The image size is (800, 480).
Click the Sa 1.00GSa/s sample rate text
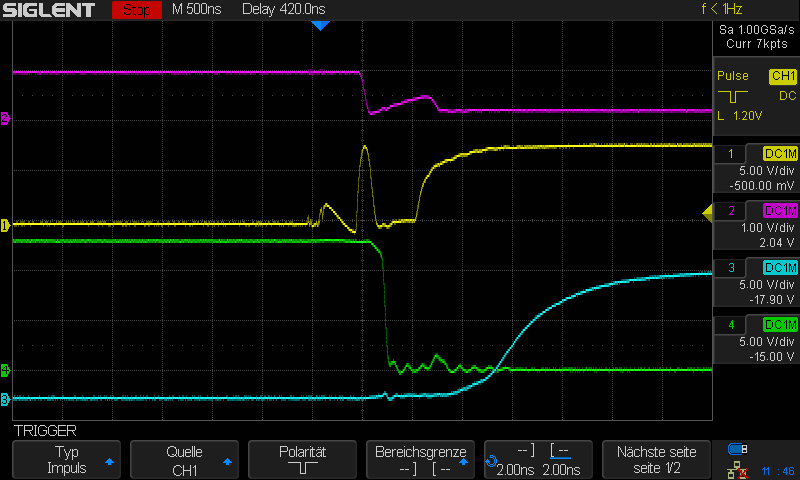point(757,30)
